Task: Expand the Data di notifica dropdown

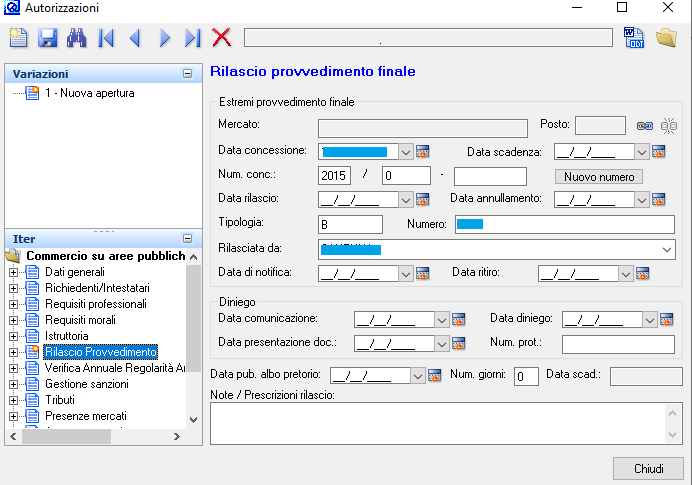Action: coord(406,274)
